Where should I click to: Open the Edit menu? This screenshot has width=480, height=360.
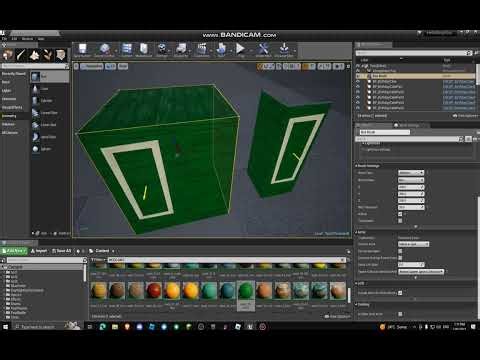14,39
